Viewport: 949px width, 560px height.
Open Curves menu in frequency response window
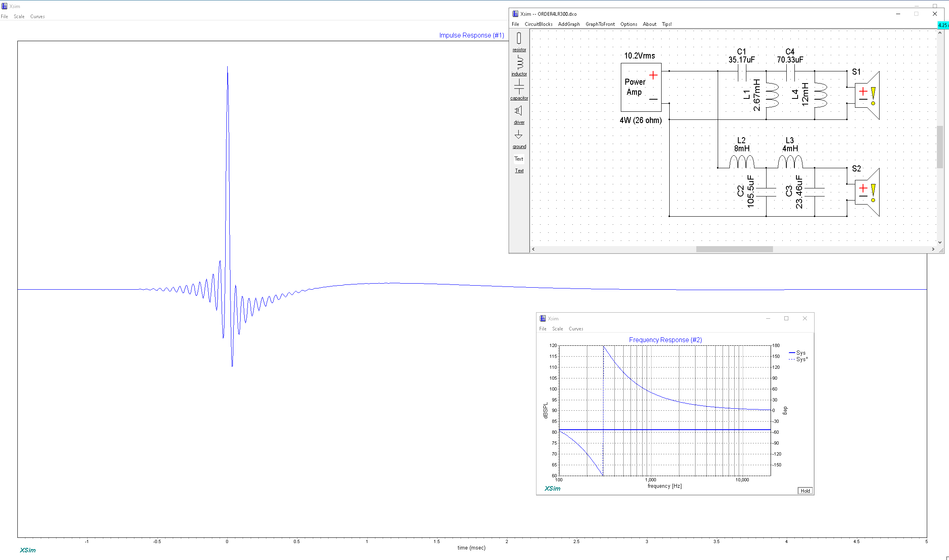(x=576, y=329)
